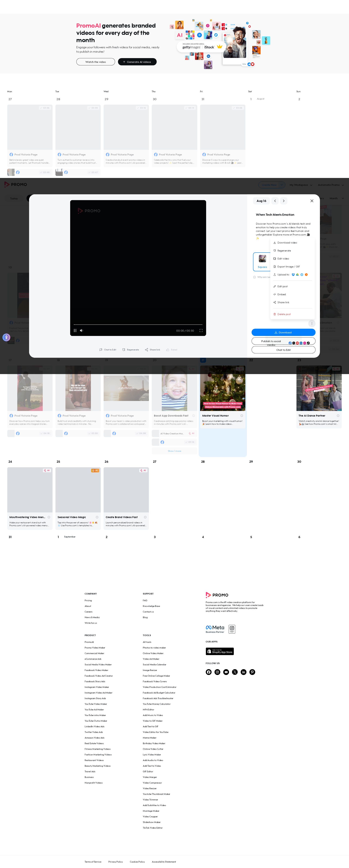This screenshot has height=868, width=349.
Task: Open AI Video Creation Ma... post row
Action: coord(174,434)
